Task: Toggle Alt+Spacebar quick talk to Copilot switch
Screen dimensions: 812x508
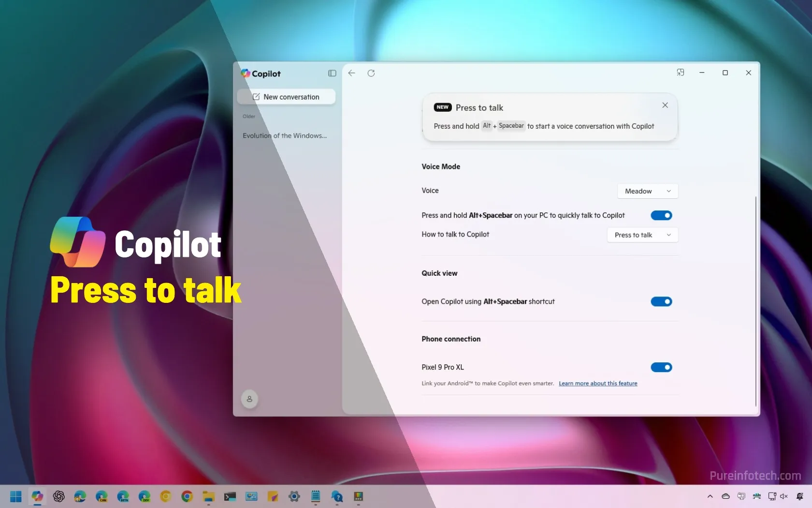Action: click(661, 215)
